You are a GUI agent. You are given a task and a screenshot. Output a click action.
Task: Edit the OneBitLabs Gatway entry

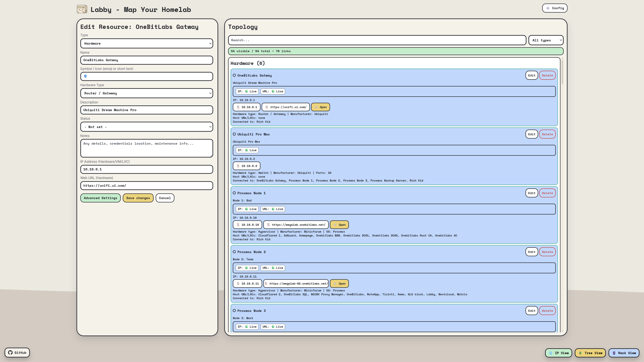click(x=531, y=75)
